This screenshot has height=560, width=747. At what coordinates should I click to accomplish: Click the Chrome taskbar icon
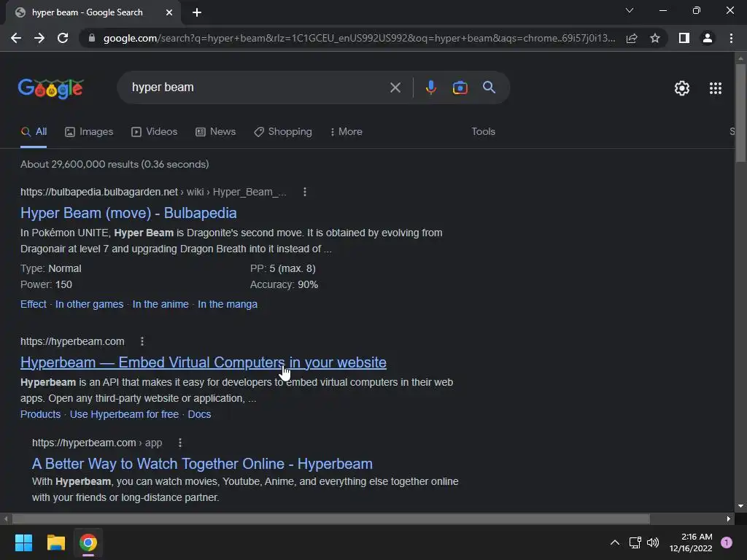click(x=88, y=542)
